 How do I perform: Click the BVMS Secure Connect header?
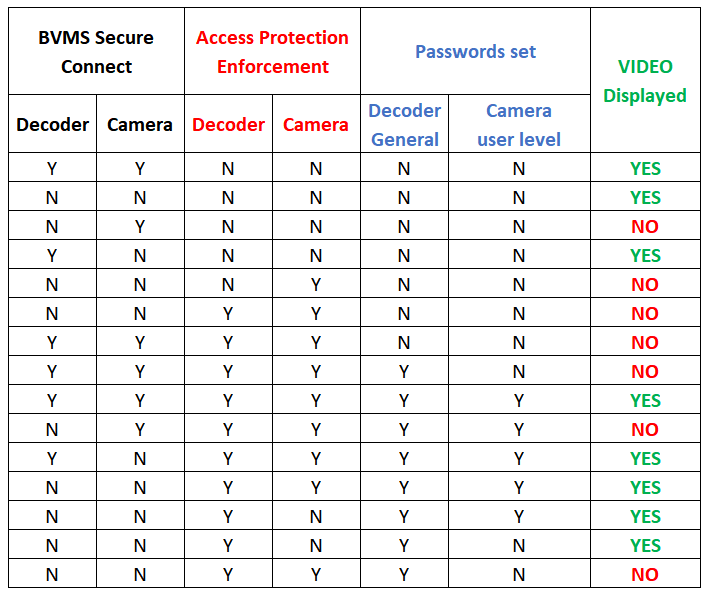point(96,52)
